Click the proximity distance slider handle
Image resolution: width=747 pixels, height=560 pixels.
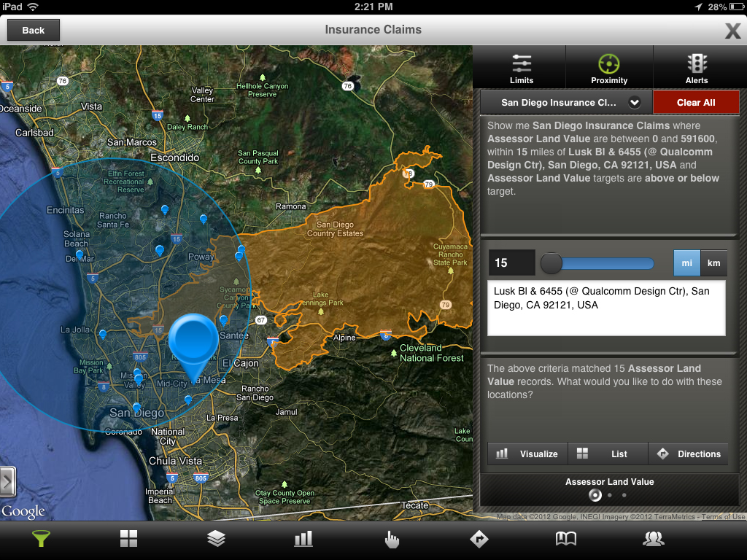pos(551,263)
